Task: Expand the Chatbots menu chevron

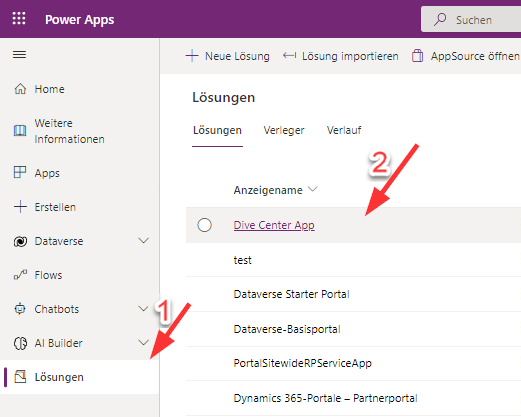Action: pos(144,309)
